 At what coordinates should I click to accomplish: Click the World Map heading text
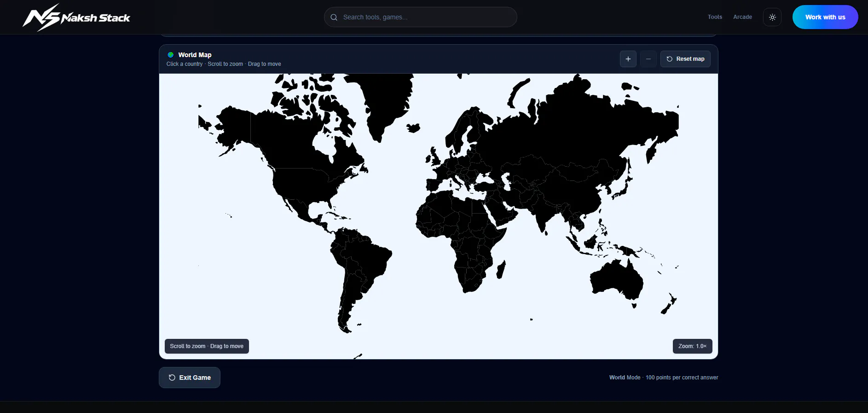(195, 55)
